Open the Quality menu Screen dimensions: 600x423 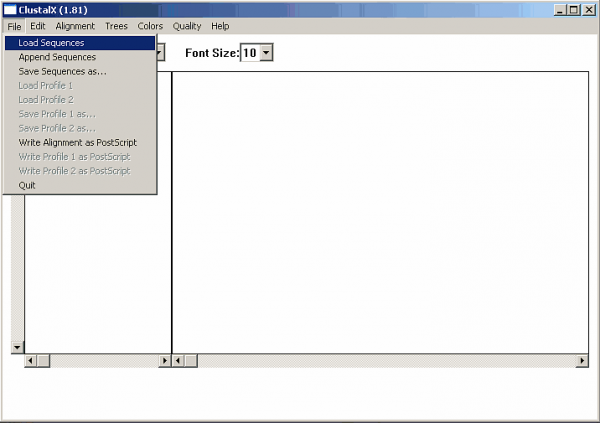(x=187, y=26)
